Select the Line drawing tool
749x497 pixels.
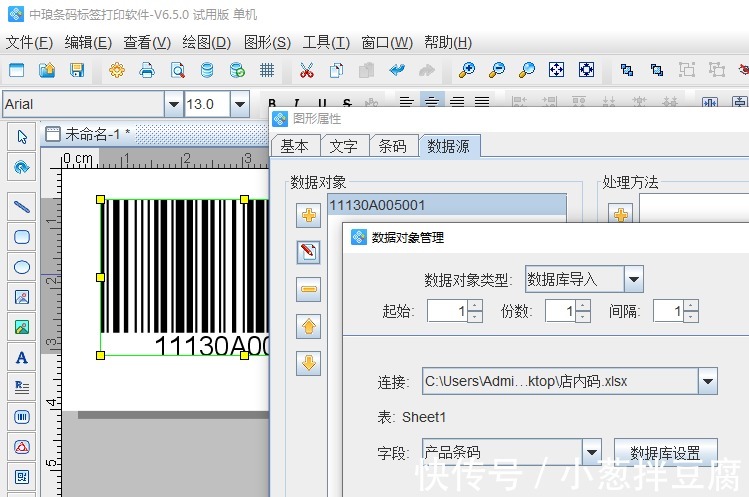pyautogui.click(x=22, y=207)
